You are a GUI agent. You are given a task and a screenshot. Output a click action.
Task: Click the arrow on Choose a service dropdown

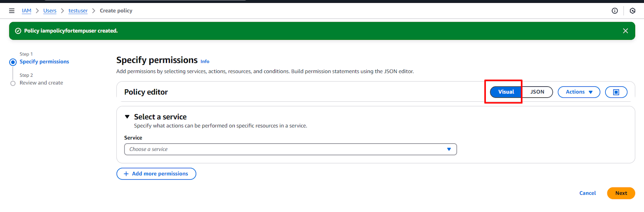(449, 149)
